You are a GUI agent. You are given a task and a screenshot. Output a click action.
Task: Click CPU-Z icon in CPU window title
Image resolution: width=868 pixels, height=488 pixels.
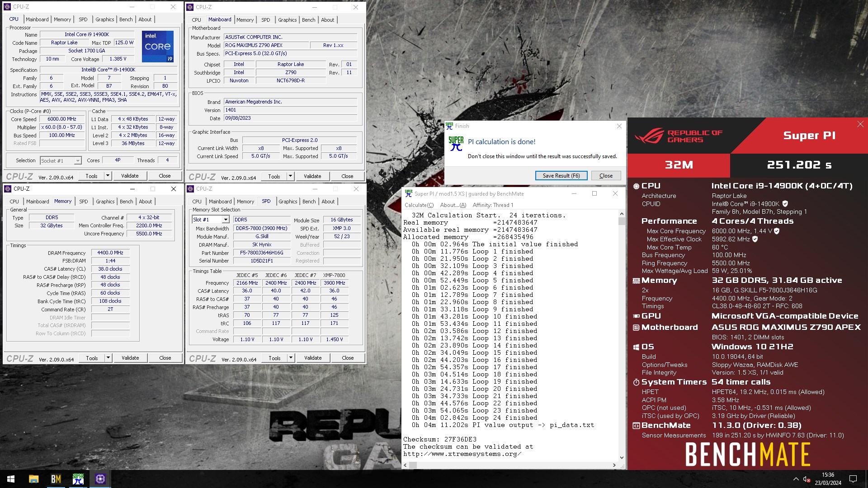click(x=8, y=7)
